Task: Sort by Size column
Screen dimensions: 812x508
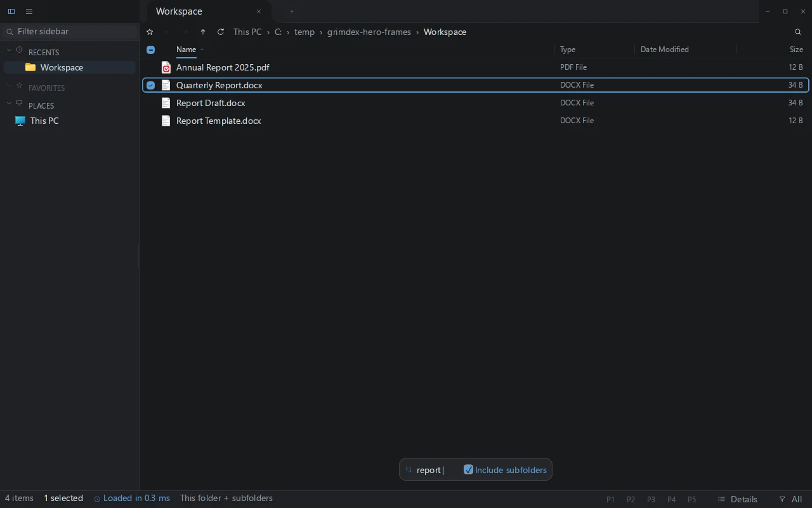Action: (x=796, y=50)
